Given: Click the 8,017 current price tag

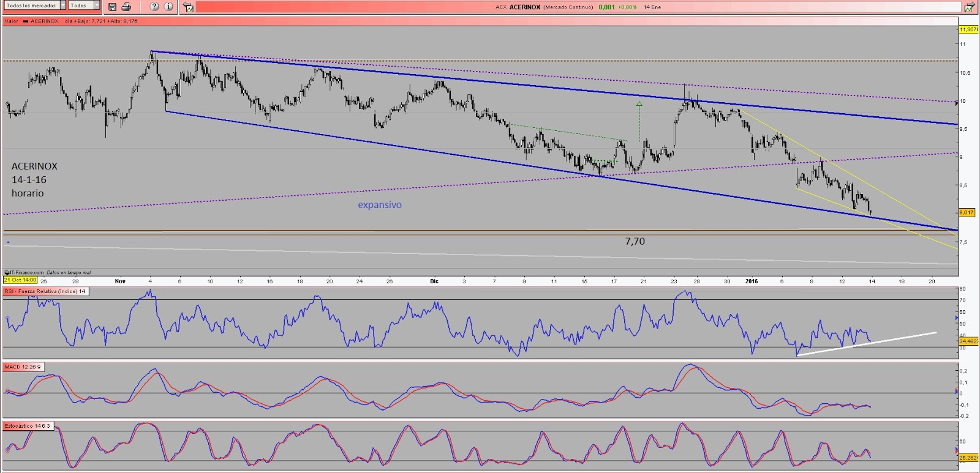Looking at the screenshot, I should (x=967, y=212).
